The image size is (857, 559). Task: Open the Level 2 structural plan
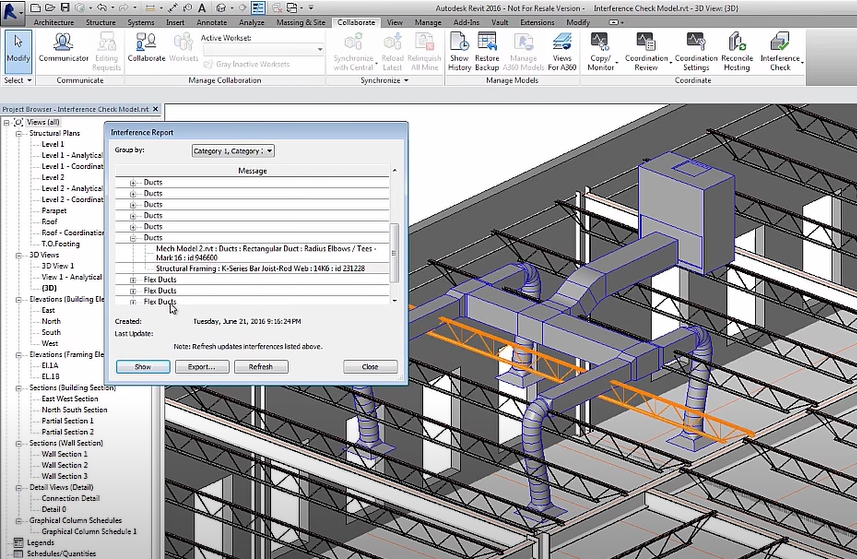point(52,178)
